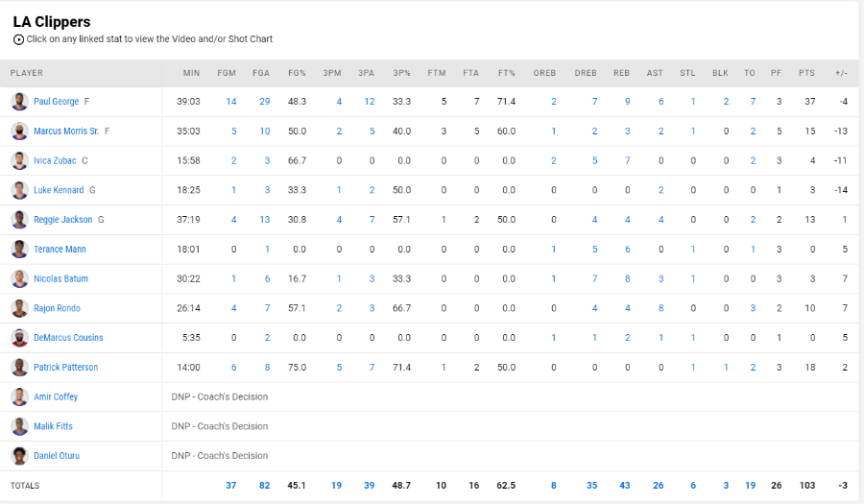This screenshot has width=864, height=504.
Task: Click Patrick Patterson's headshot avatar
Action: point(19,367)
